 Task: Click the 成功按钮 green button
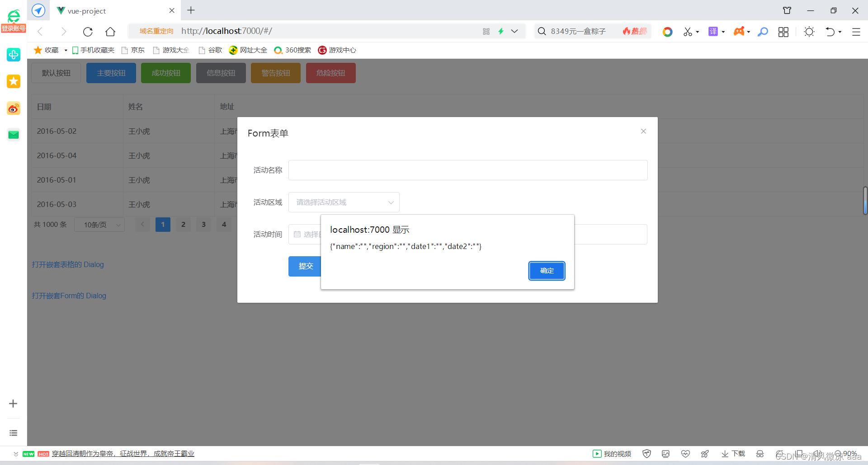tap(166, 73)
